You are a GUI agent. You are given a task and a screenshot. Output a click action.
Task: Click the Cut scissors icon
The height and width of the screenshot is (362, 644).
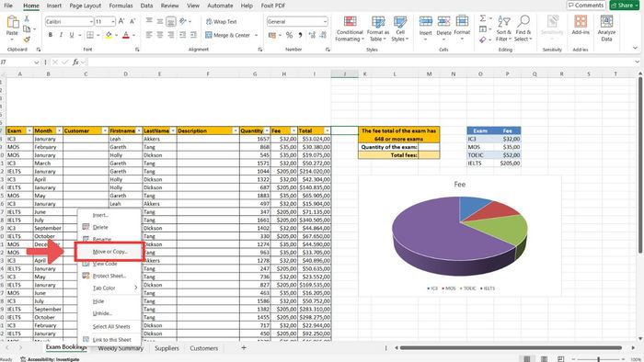coord(27,18)
